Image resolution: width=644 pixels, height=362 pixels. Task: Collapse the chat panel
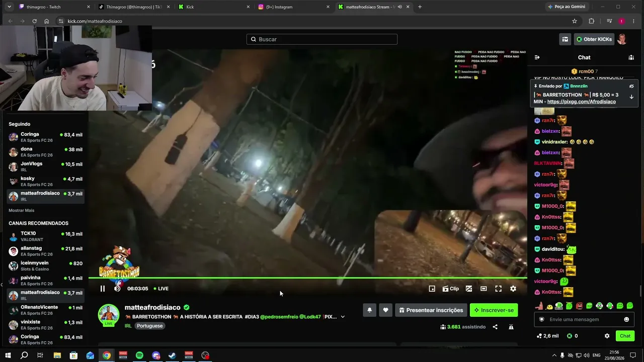537,57
